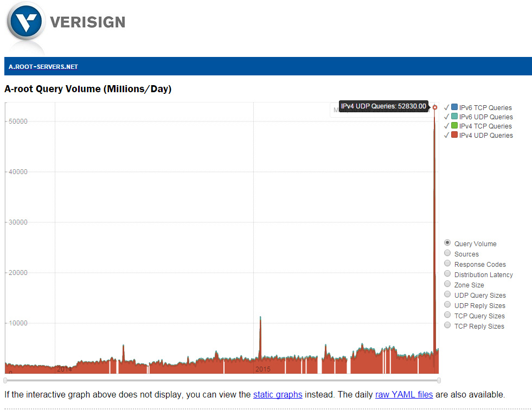This screenshot has height=410, width=532.
Task: Select the Zone Size radio button
Action: tap(447, 284)
